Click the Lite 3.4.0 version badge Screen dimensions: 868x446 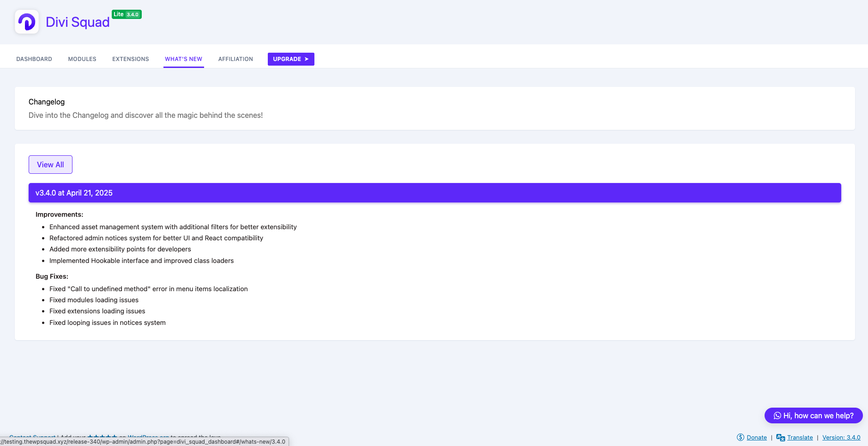[127, 14]
